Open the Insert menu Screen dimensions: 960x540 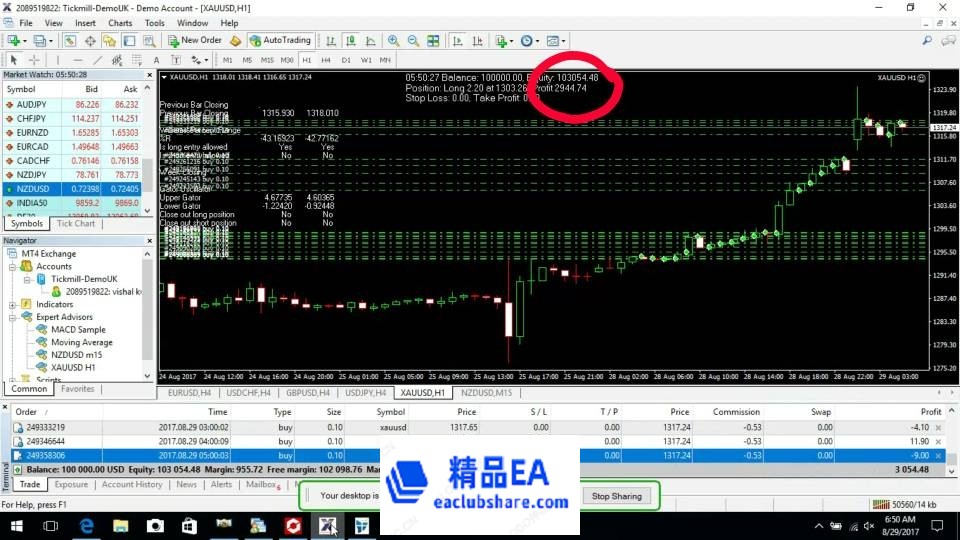coord(85,23)
